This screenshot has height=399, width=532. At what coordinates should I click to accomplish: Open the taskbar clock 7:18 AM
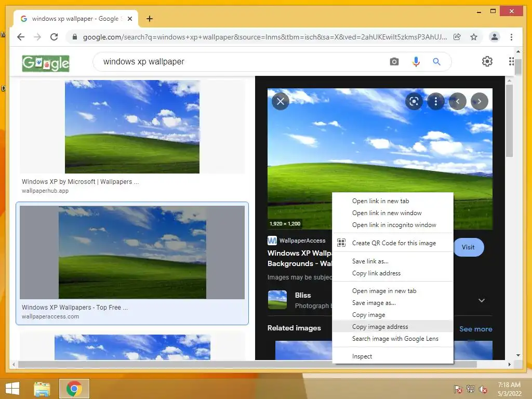pyautogui.click(x=509, y=389)
